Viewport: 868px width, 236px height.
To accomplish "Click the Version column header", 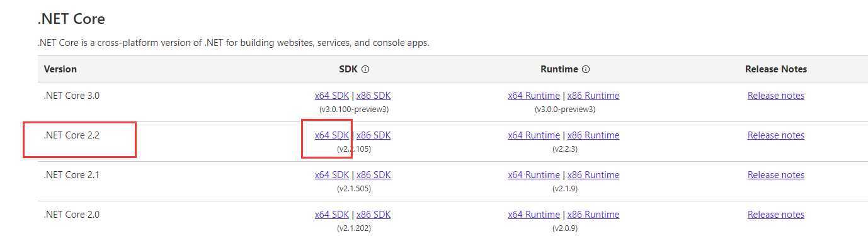I will pos(60,69).
